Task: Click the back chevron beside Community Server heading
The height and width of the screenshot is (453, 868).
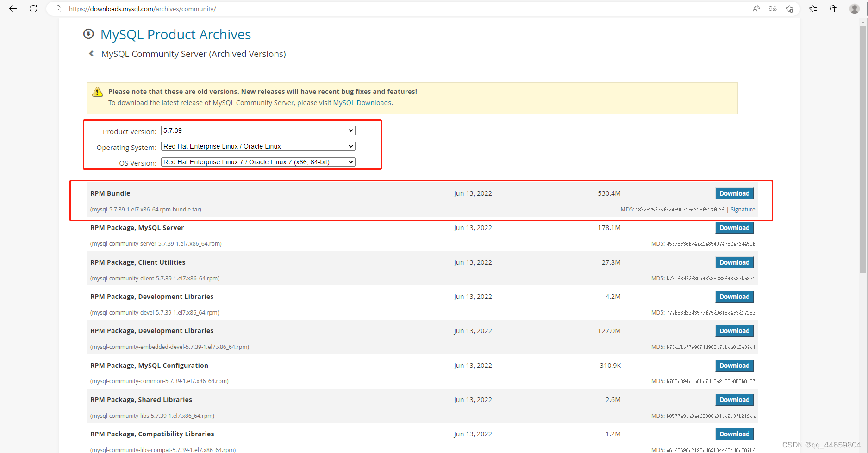Action: pyautogui.click(x=91, y=54)
